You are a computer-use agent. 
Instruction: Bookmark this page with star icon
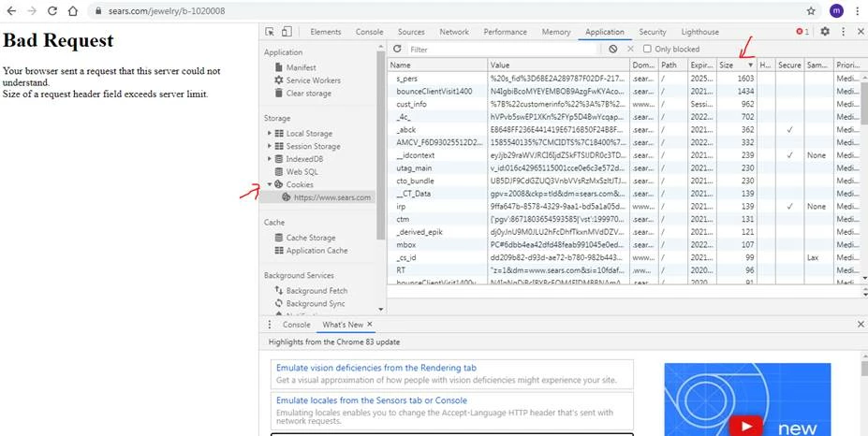click(811, 10)
